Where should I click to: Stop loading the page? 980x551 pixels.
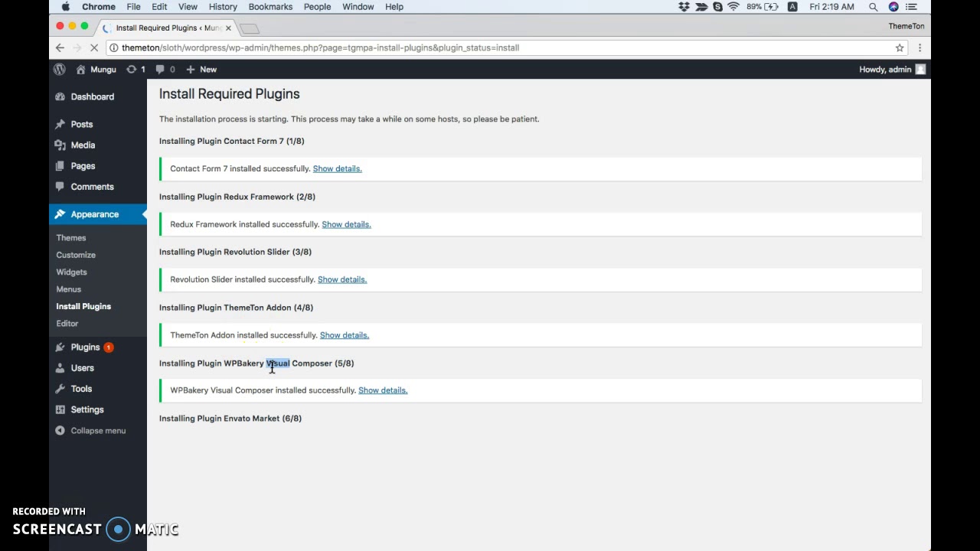click(94, 47)
